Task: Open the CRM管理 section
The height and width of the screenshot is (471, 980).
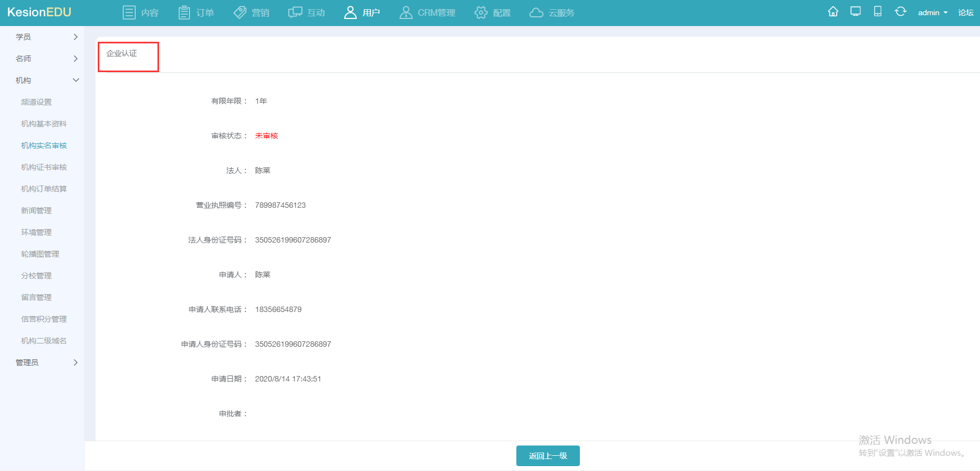Action: (x=427, y=12)
